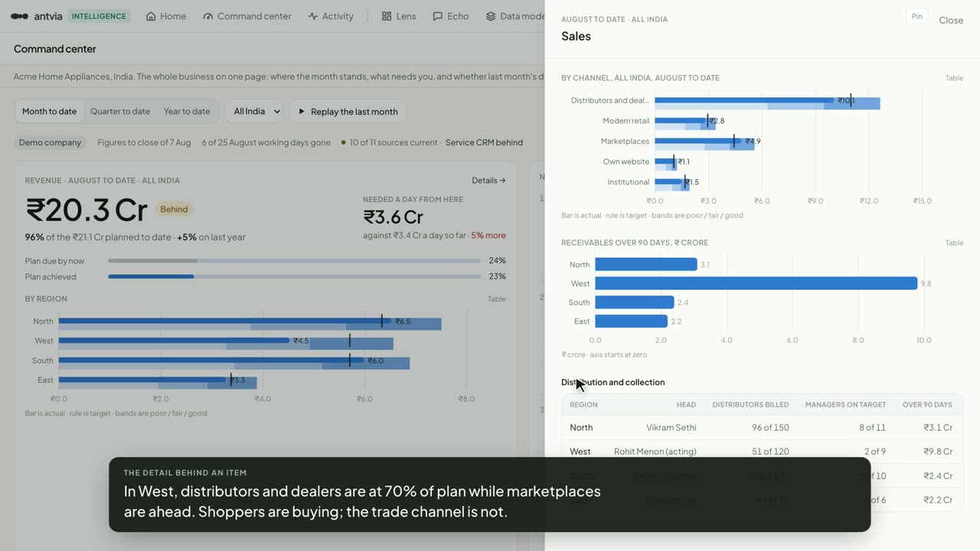Click the 2 of 9 managers cell

pyautogui.click(x=875, y=452)
